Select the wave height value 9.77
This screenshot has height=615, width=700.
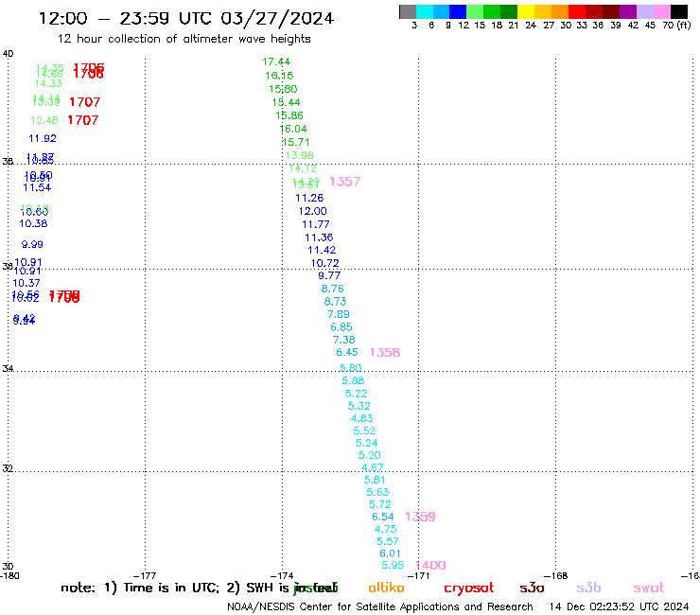click(329, 275)
